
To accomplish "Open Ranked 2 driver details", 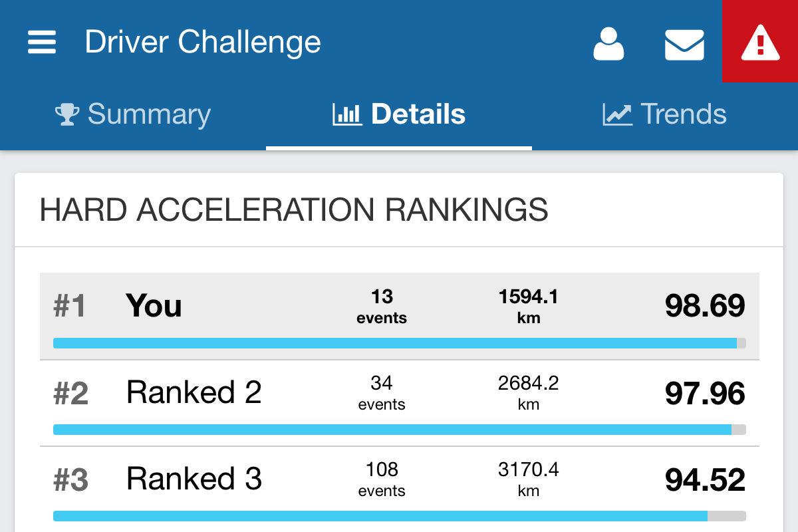I will click(x=193, y=392).
